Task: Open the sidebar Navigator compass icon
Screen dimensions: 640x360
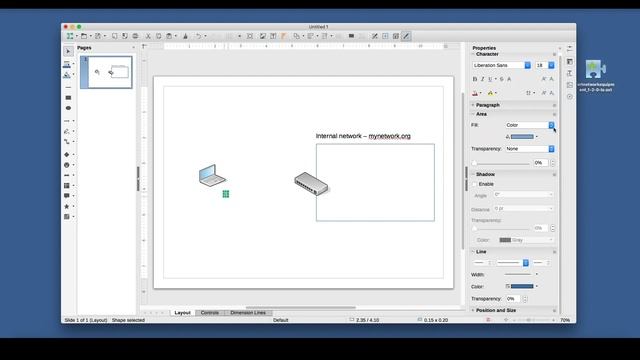Action: [570, 97]
